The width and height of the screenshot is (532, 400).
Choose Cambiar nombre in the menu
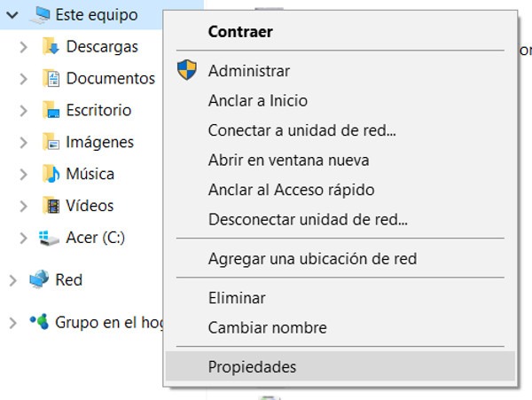pos(267,327)
